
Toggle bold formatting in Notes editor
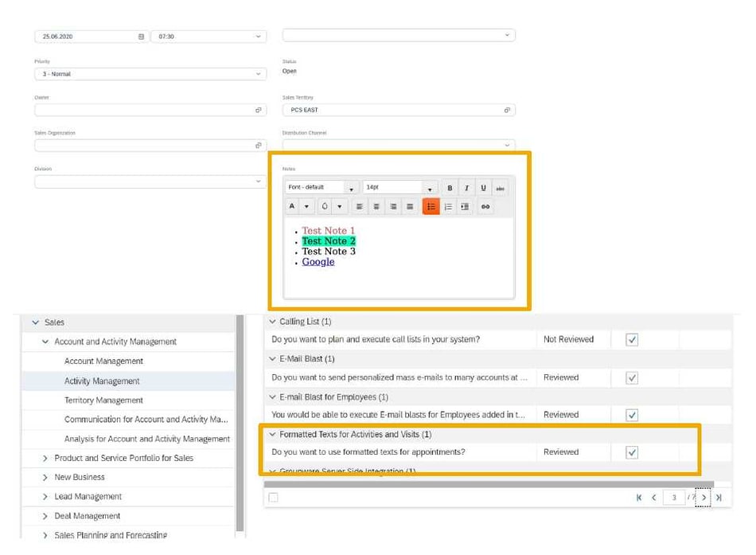click(450, 188)
